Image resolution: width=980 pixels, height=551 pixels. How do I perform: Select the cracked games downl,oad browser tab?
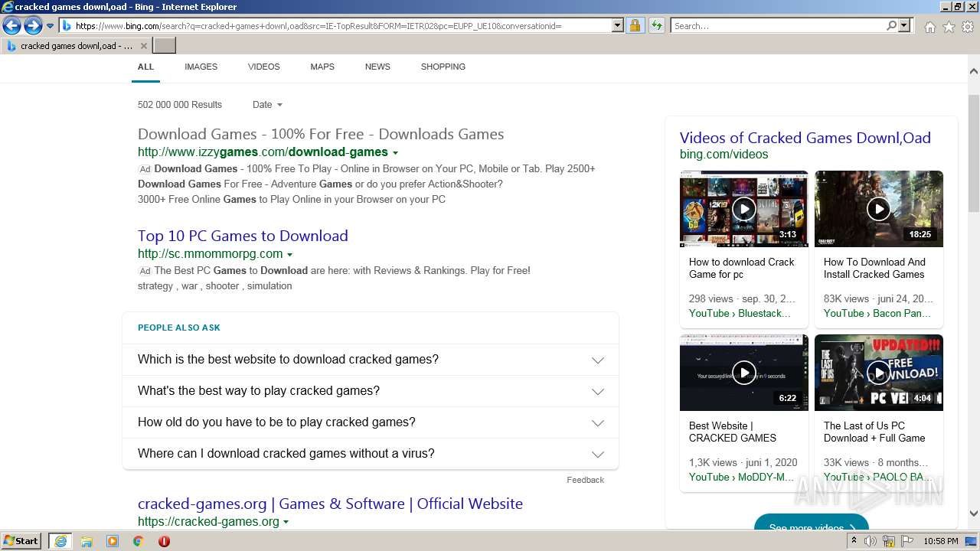(x=77, y=46)
